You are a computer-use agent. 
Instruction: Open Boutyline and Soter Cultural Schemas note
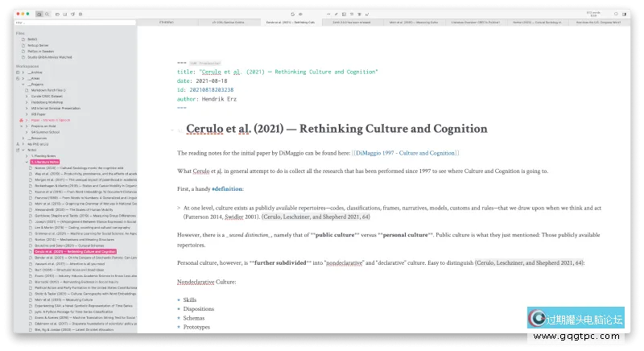click(x=69, y=246)
